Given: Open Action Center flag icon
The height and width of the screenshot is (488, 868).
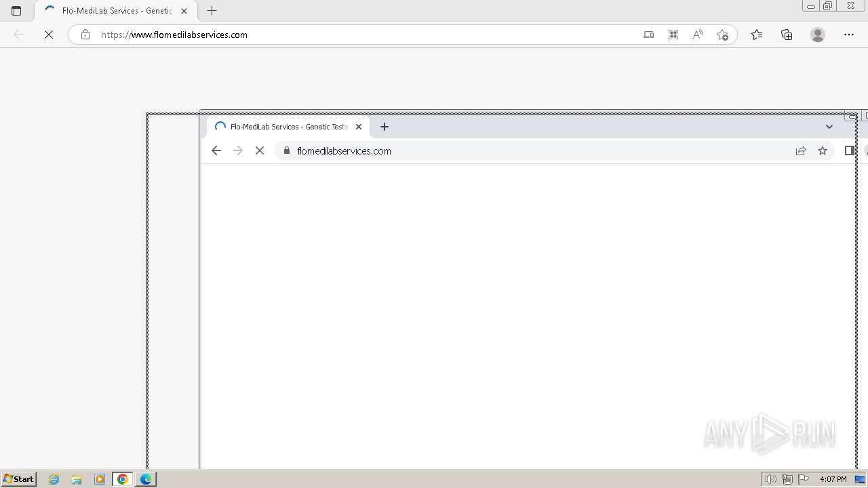Looking at the screenshot, I should coord(804,479).
